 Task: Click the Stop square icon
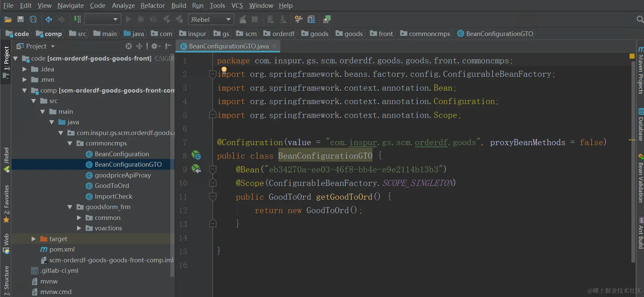pos(255,20)
